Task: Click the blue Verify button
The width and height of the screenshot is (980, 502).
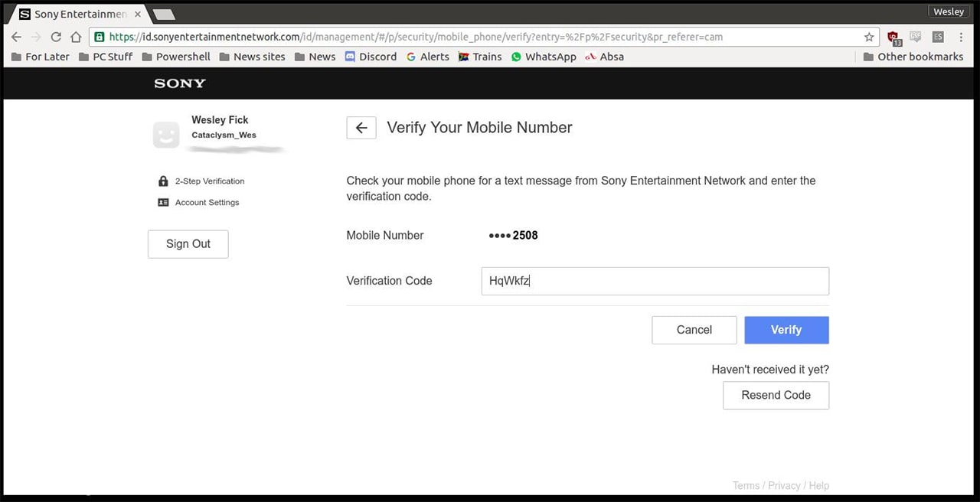Action: (x=786, y=330)
